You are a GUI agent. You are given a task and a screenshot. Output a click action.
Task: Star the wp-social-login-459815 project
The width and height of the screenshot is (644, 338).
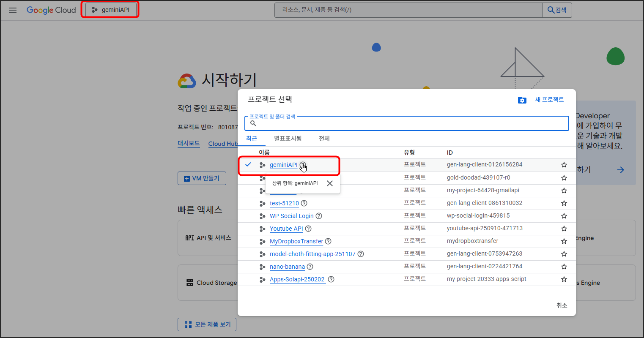pos(564,216)
